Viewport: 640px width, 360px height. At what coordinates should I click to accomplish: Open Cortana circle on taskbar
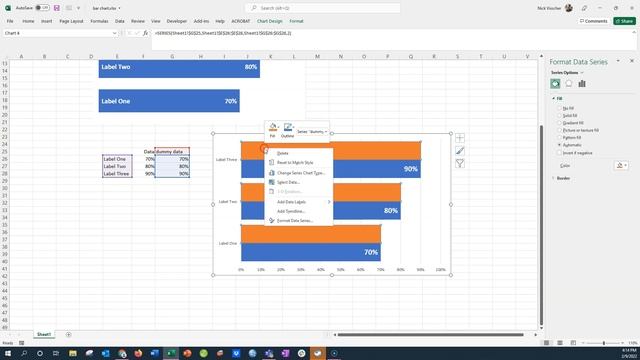pyautogui.click(x=40, y=353)
